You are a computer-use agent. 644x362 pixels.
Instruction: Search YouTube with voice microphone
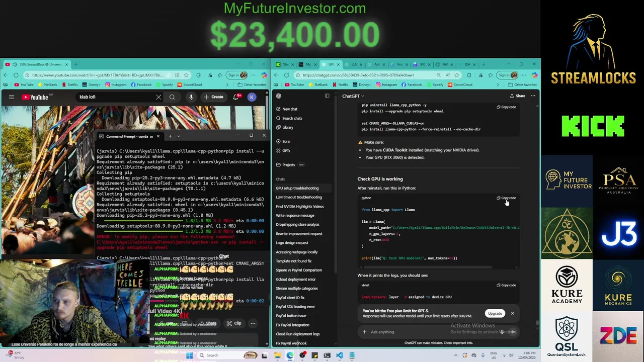tap(191, 97)
